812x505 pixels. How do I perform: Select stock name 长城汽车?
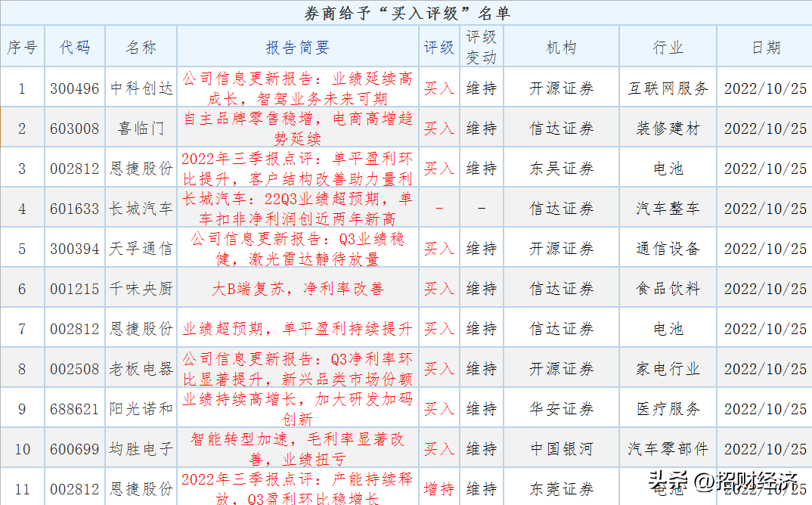click(141, 208)
